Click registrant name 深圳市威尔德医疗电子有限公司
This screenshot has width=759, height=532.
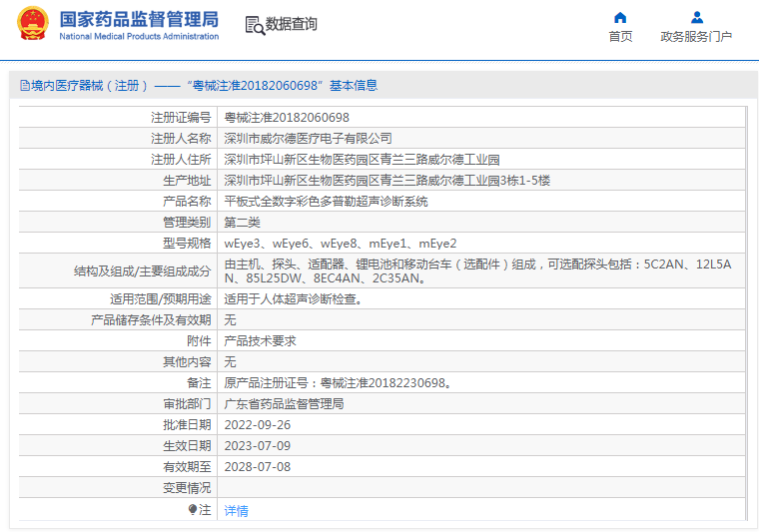click(x=308, y=139)
